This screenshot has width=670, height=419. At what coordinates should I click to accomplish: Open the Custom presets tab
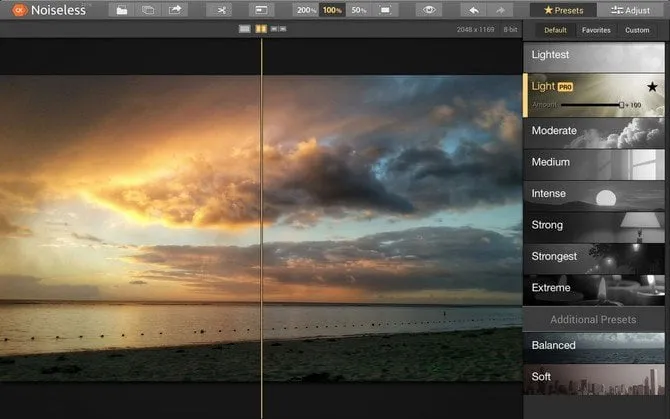637,30
